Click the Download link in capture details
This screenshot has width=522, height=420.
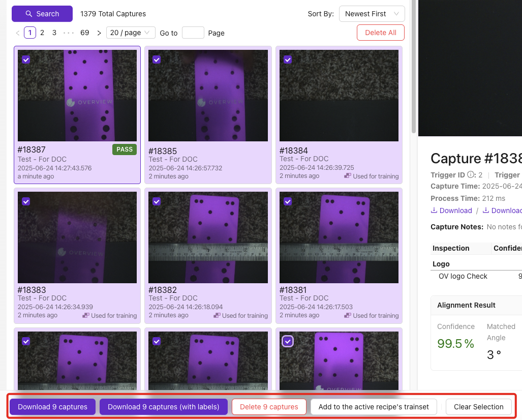tap(451, 211)
